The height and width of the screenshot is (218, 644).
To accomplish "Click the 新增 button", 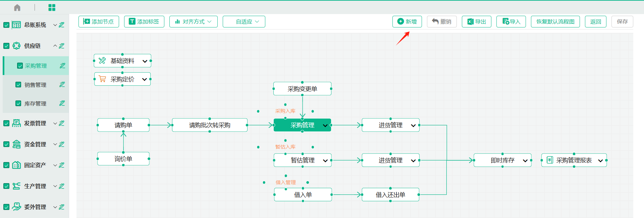I will [x=407, y=21].
